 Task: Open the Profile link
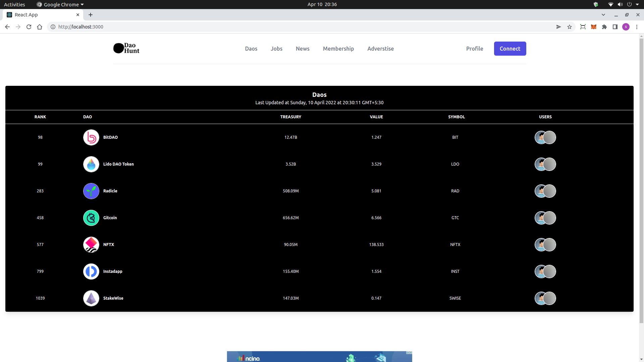[475, 49]
